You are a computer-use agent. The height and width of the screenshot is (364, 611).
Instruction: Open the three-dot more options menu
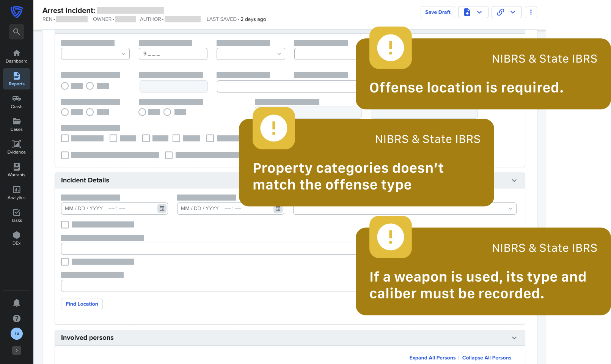point(531,12)
